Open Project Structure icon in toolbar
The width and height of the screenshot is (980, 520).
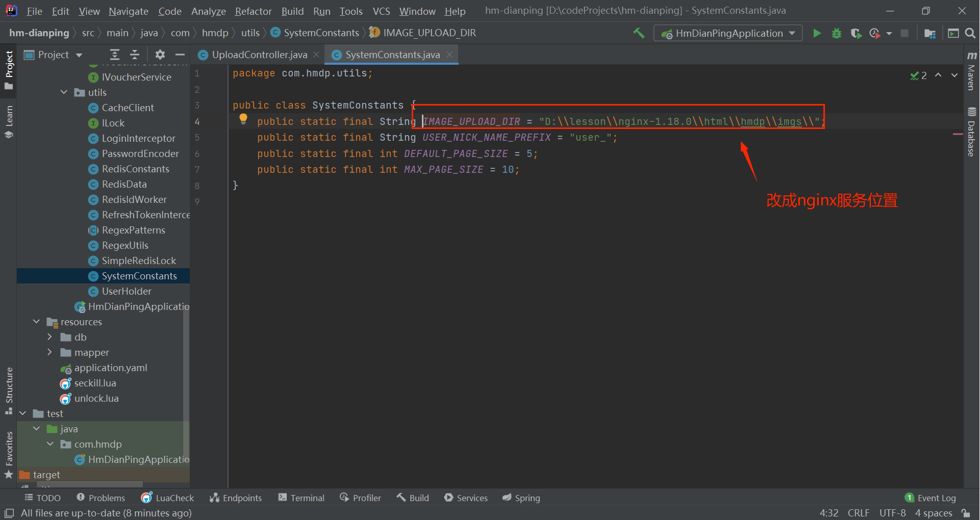click(x=930, y=33)
